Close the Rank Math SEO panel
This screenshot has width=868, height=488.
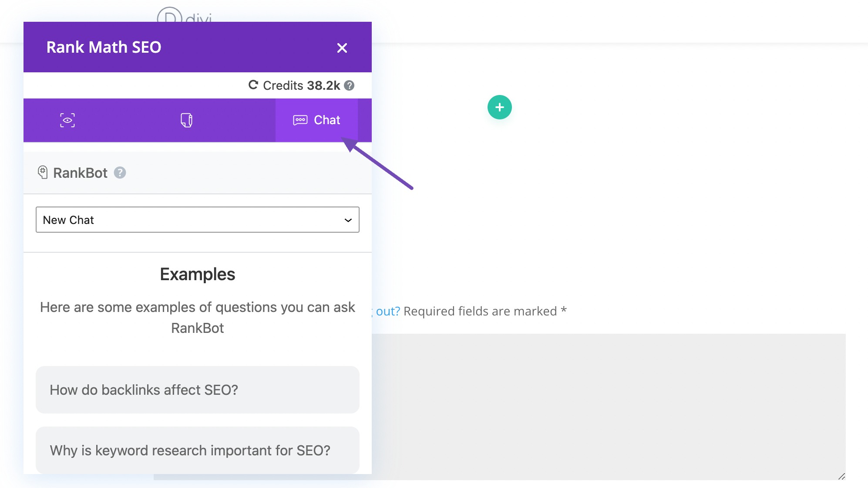tap(342, 48)
